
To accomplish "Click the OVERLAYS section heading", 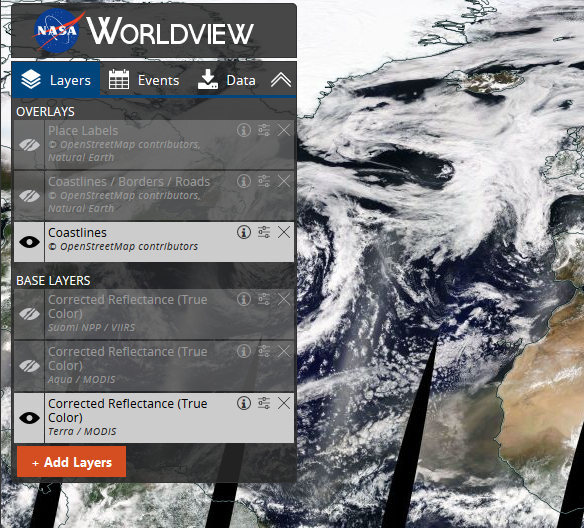I will coord(45,112).
